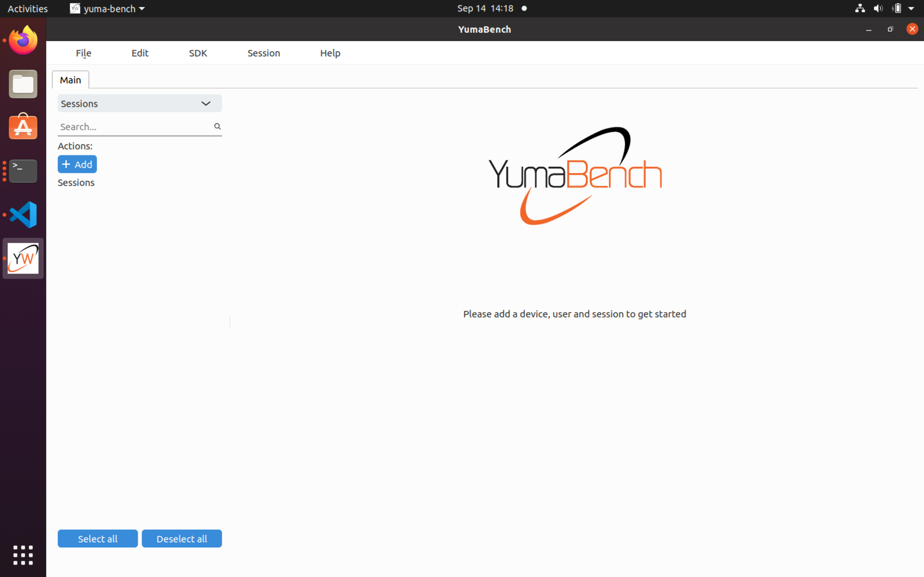
Task: Open the Show Applications grid
Action: pos(22,555)
